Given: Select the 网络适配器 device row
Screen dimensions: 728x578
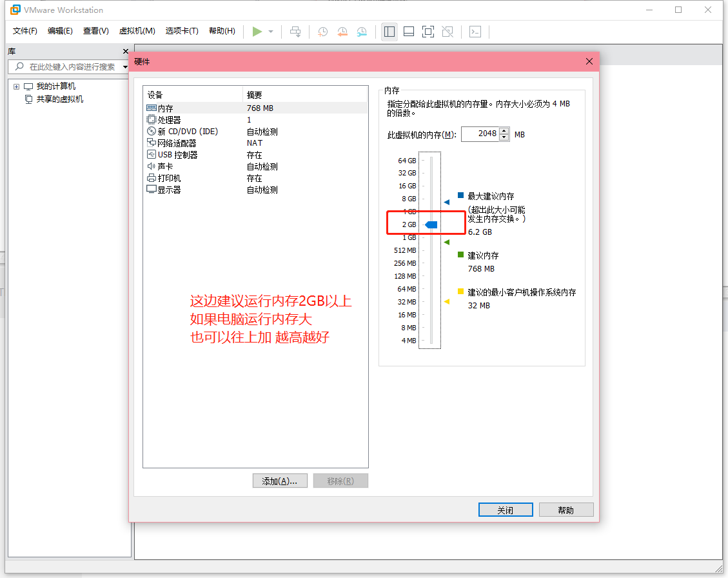Looking at the screenshot, I should pos(256,143).
